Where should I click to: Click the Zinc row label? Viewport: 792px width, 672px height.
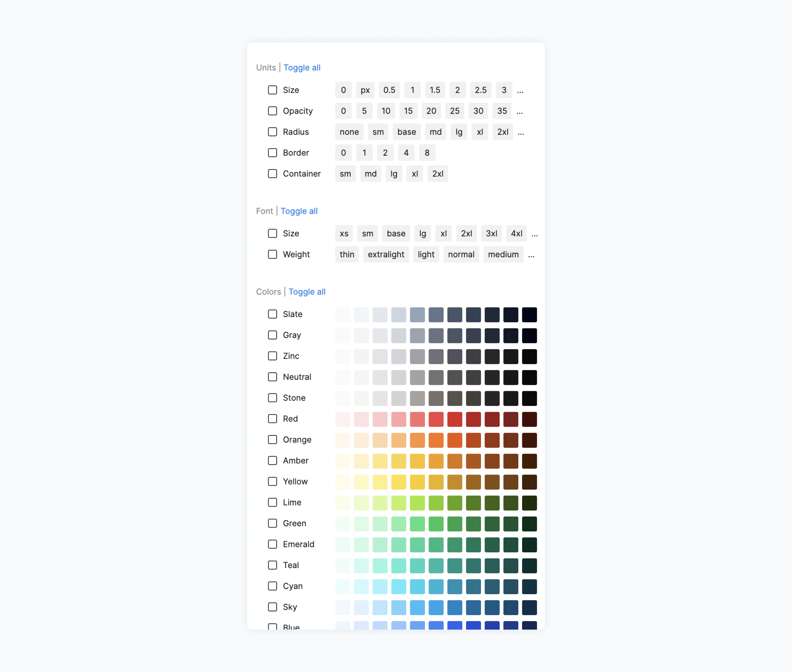291,356
